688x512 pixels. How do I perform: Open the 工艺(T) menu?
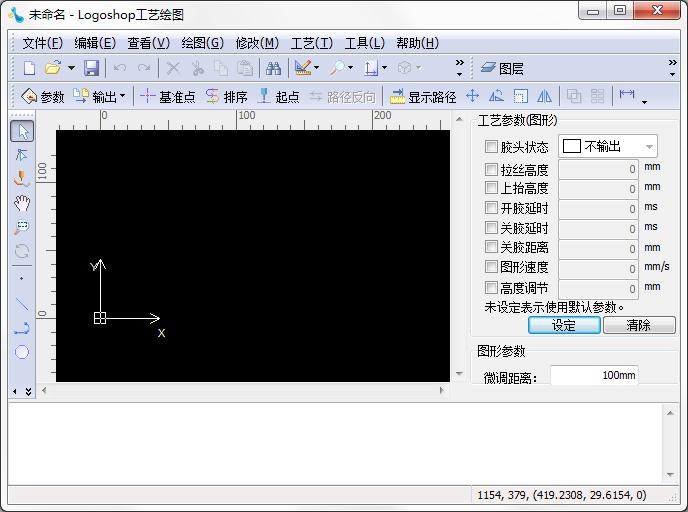click(311, 43)
